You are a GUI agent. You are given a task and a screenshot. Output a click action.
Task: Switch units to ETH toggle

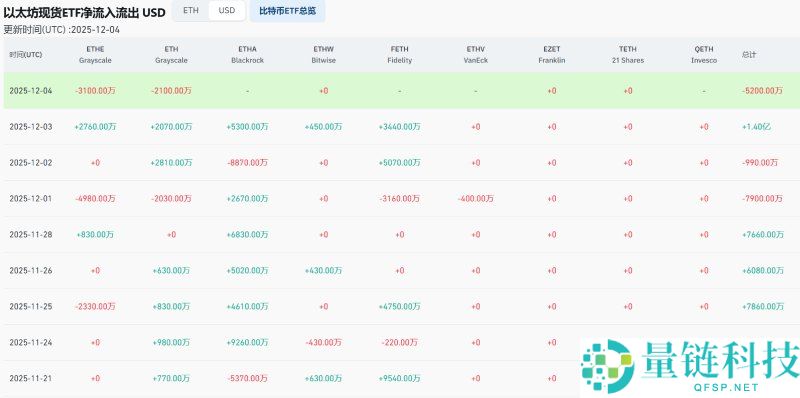[x=191, y=11]
